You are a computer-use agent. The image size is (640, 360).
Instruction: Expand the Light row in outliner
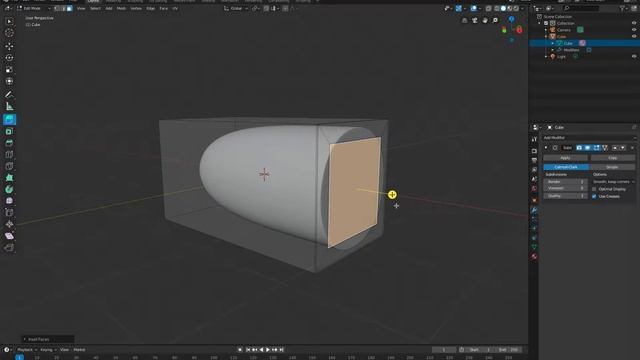coord(546,56)
